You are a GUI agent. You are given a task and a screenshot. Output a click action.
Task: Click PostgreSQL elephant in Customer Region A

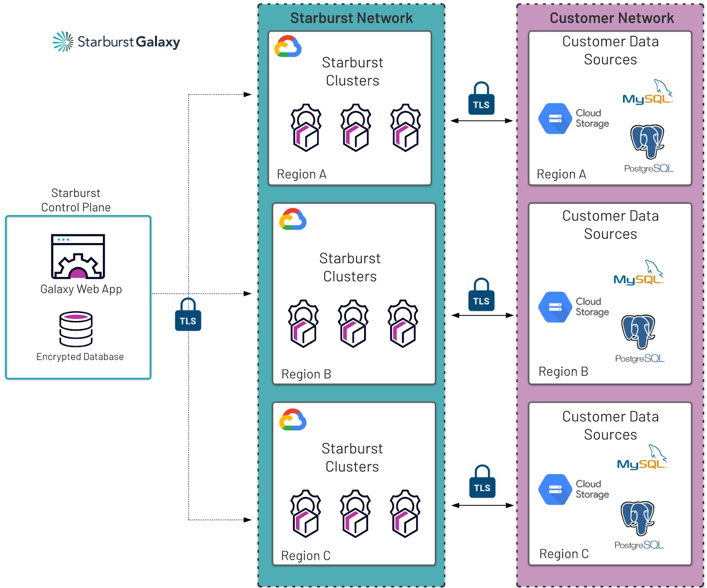pos(647,141)
